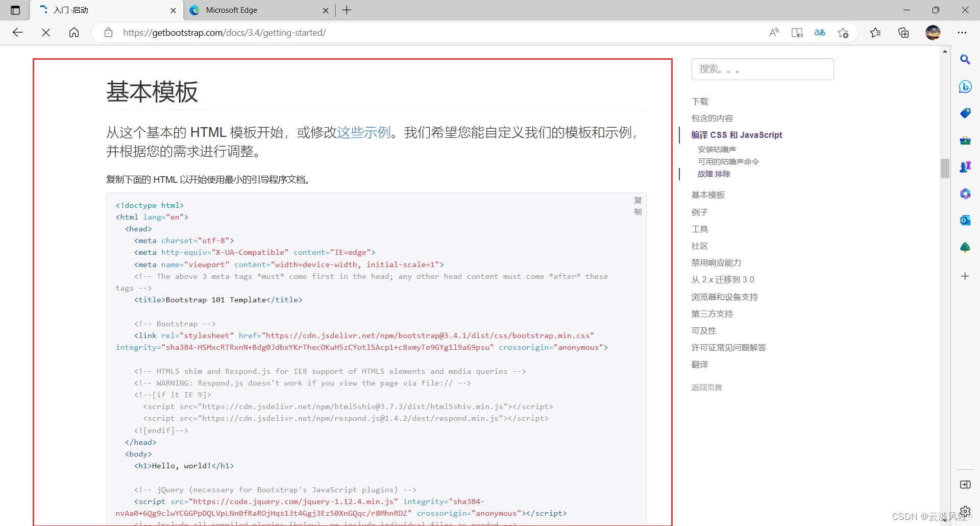Jump to 禁用响应能力 section

(x=716, y=263)
